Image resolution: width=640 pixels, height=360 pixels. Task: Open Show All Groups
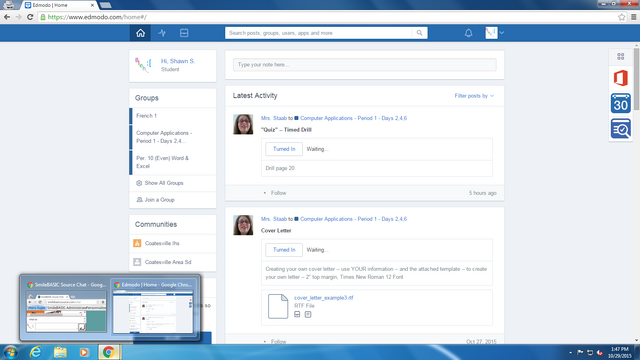tap(164, 183)
